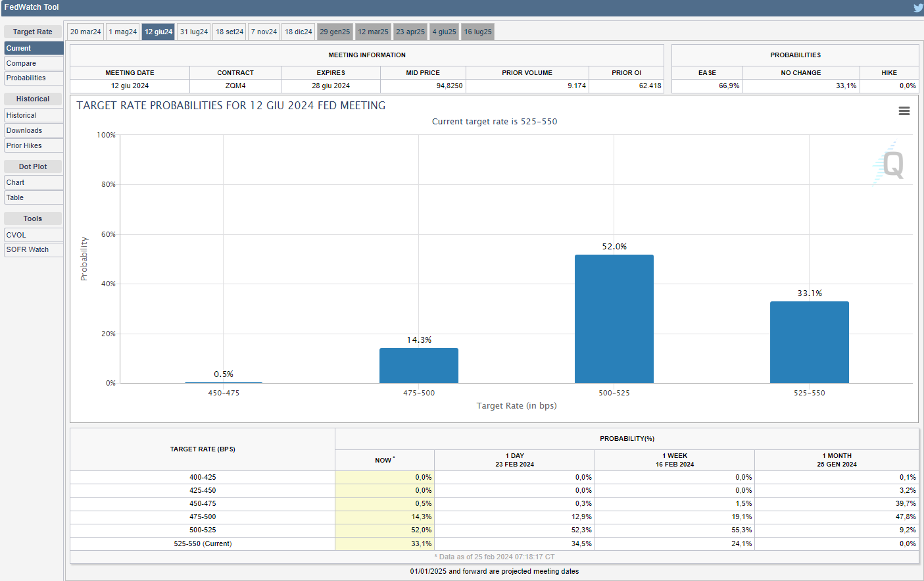The image size is (924, 581).
Task: Open SOFR Watch tool
Action: (x=34, y=250)
